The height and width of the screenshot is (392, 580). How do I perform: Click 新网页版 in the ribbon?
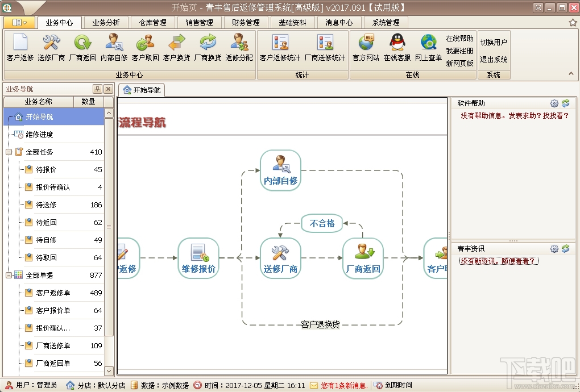pyautogui.click(x=459, y=63)
